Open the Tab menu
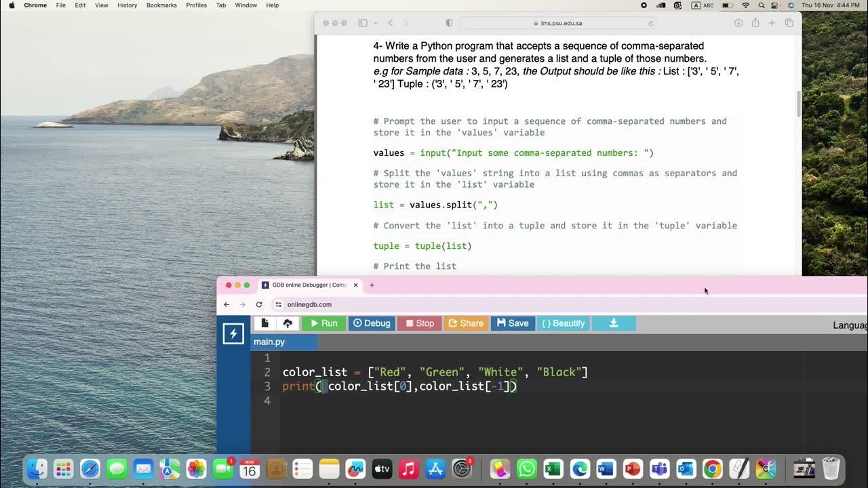This screenshot has height=488, width=868. tap(221, 5)
